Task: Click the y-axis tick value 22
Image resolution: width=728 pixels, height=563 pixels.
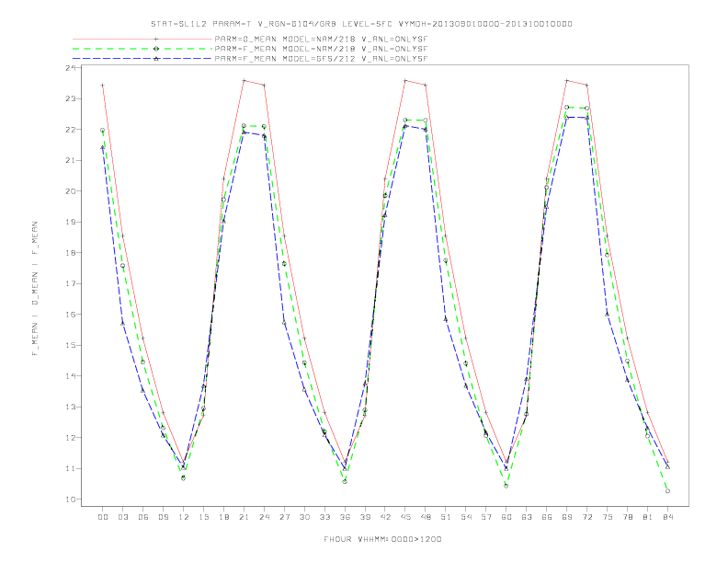Action: click(70, 129)
